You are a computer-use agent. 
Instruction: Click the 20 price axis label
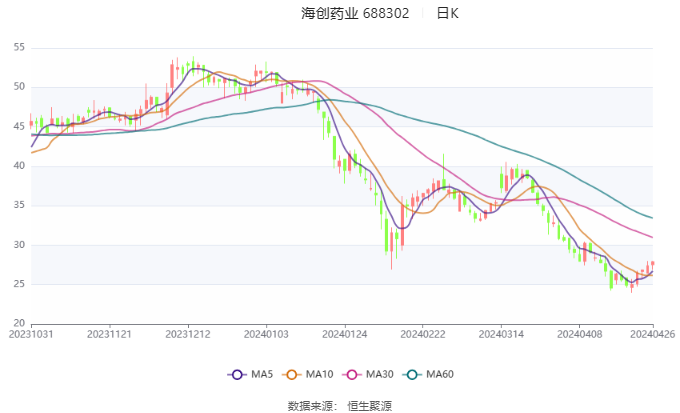tap(20, 323)
